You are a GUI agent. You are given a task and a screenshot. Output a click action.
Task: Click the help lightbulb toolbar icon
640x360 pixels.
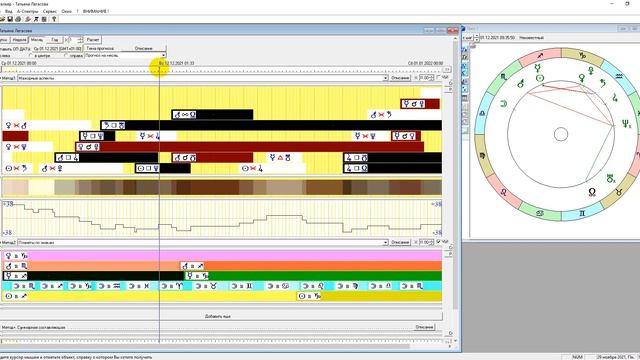click(54, 19)
